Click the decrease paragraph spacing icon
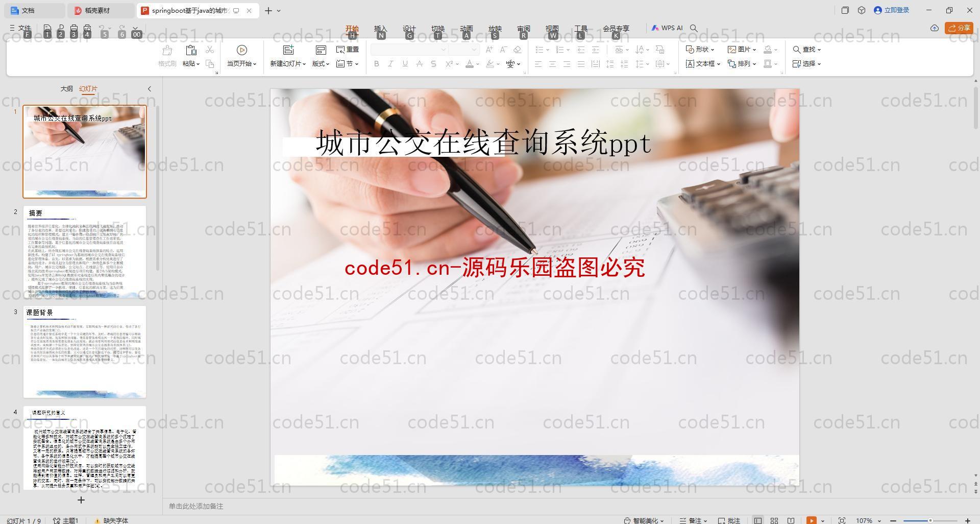The width and height of the screenshot is (980, 524). (624, 64)
